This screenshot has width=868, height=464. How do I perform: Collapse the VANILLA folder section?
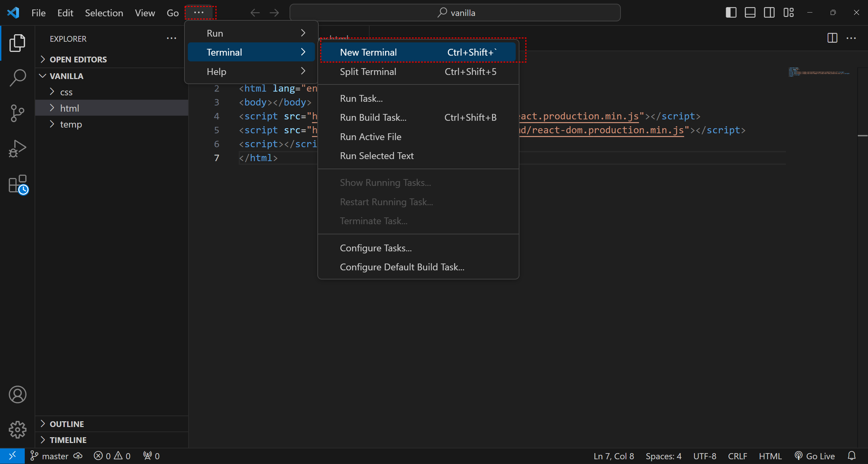click(x=112, y=76)
